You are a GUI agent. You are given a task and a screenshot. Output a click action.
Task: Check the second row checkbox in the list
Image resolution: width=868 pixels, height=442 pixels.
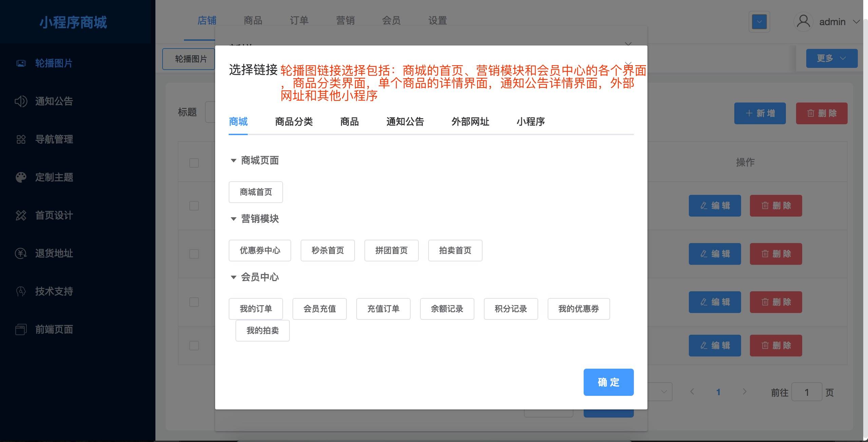point(194,254)
